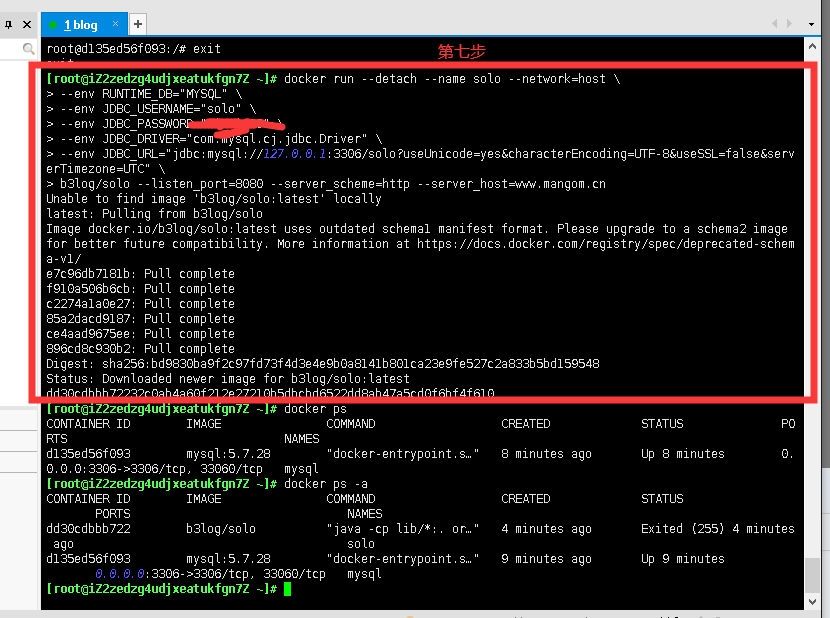Screen dimensions: 830x618
Task: Click the www.mangom.cn server host text
Action: coord(560,184)
